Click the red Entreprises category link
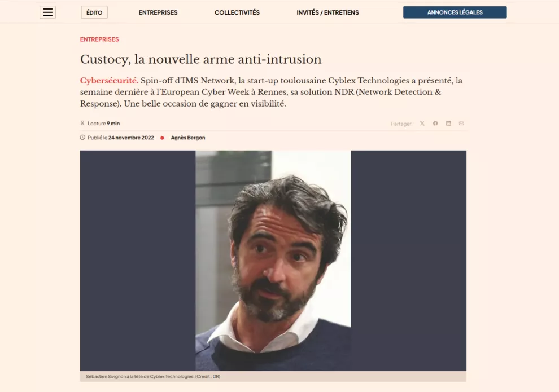This screenshot has height=392, width=559. (x=99, y=39)
